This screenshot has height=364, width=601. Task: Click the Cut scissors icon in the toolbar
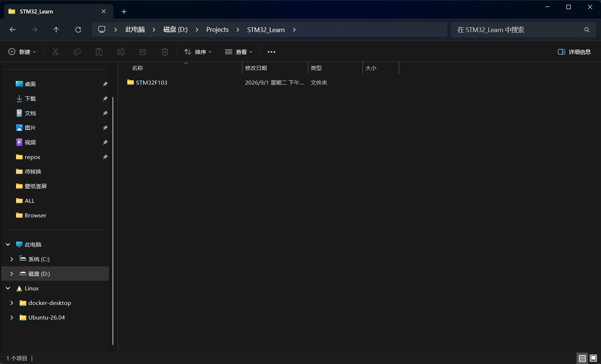coord(55,52)
